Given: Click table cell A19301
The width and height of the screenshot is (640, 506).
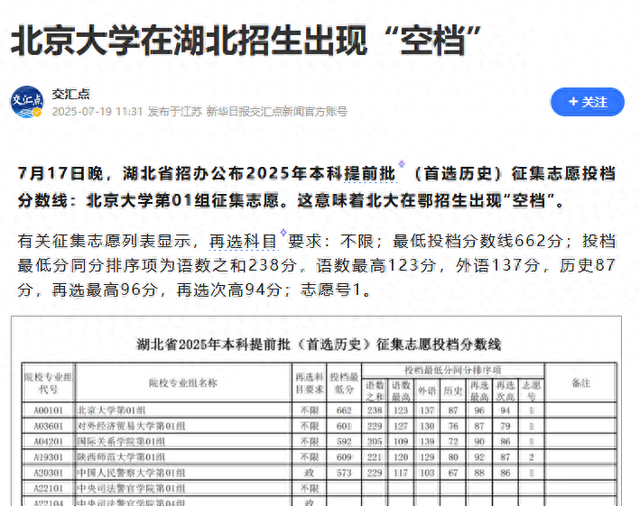Looking at the screenshot, I should tap(48, 457).
